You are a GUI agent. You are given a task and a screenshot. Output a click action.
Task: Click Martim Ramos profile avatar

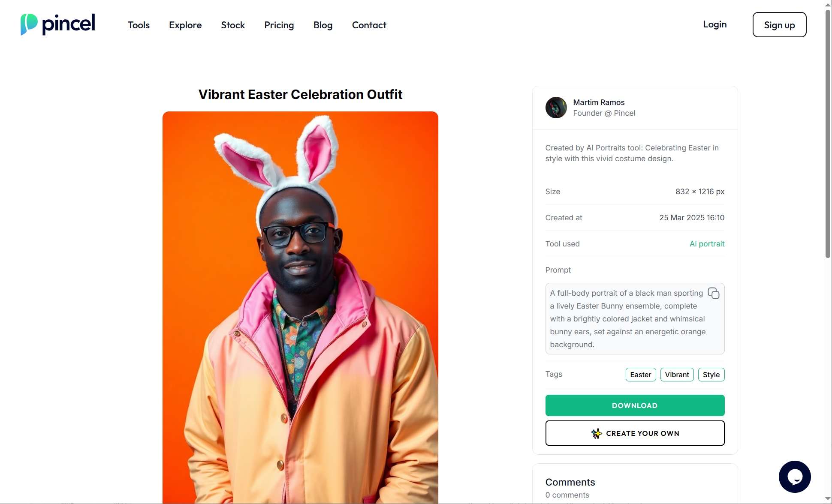point(556,108)
